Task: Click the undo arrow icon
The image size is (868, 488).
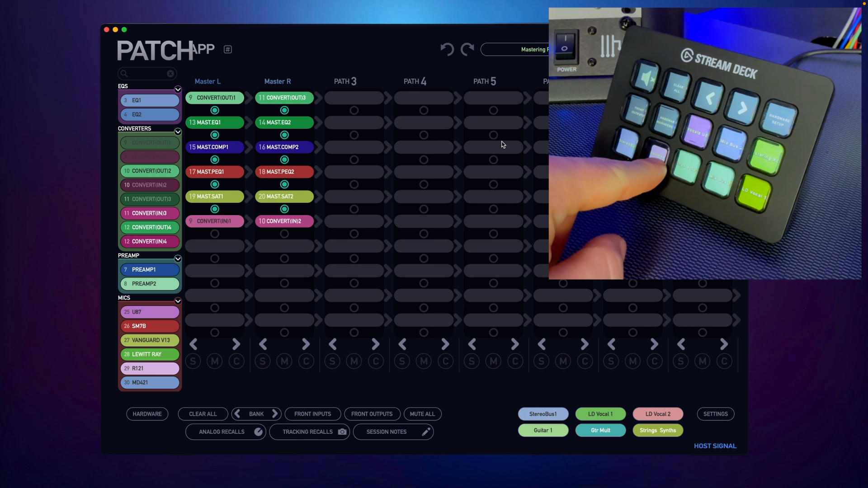Action: [447, 49]
